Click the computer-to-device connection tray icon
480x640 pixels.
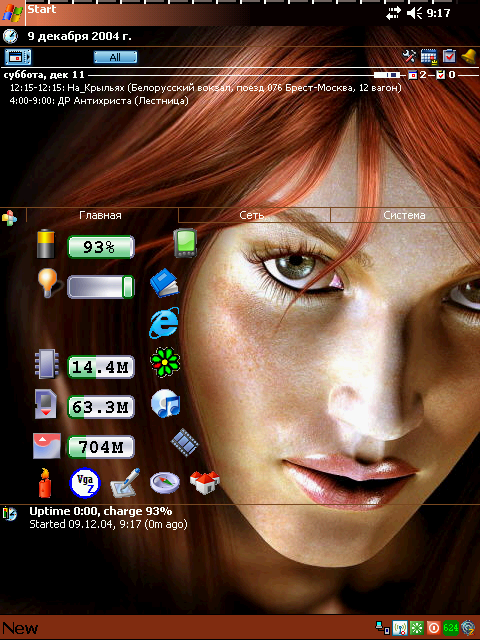click(382, 628)
